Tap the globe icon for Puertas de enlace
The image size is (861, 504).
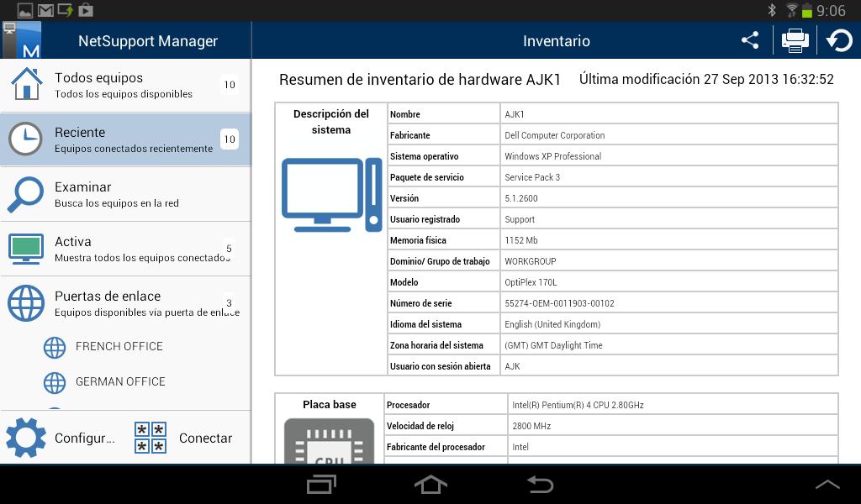coord(26,302)
